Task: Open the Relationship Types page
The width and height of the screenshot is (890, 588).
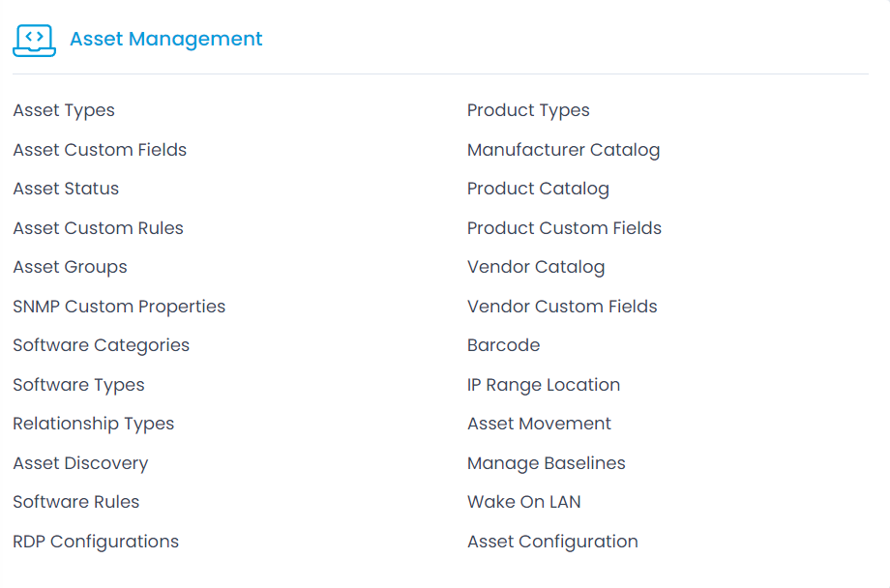Action: [x=94, y=424]
